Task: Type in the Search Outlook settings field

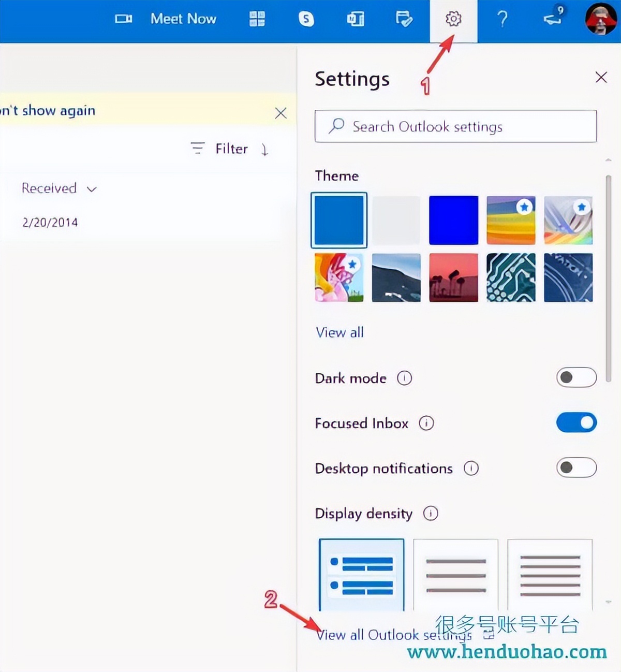Action: click(x=455, y=126)
